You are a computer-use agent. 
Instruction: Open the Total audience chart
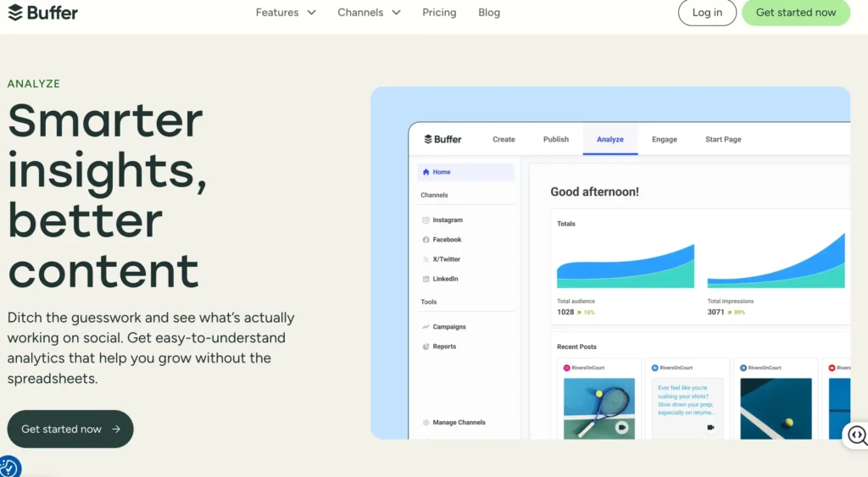click(x=626, y=266)
